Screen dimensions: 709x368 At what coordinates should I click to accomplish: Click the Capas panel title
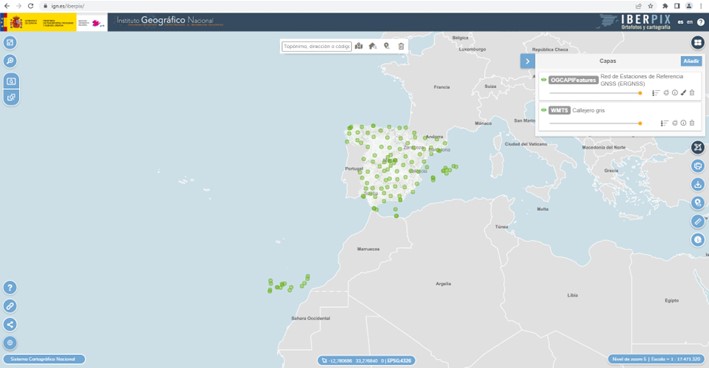coord(608,61)
